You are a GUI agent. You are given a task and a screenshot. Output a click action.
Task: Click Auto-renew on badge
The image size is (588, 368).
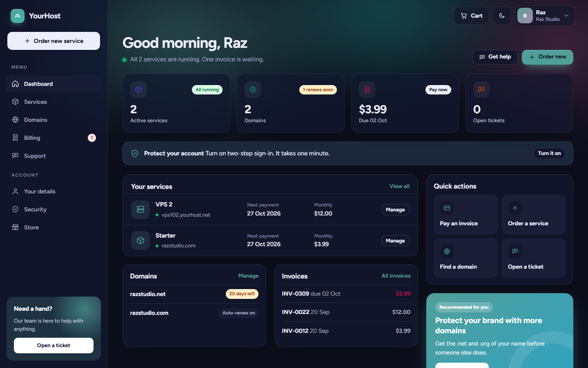click(x=238, y=313)
